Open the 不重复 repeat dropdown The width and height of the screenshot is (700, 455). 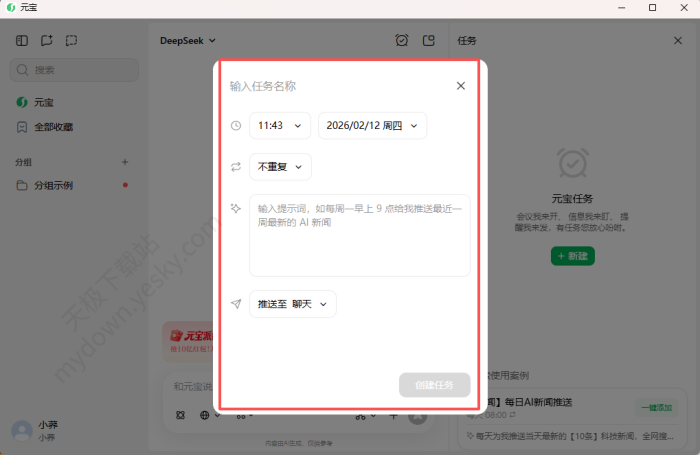point(280,167)
